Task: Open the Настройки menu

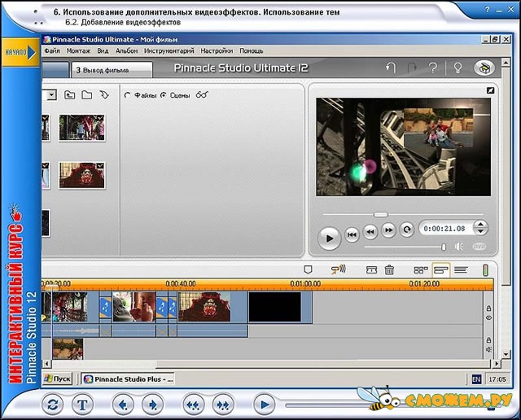Action: click(x=217, y=50)
